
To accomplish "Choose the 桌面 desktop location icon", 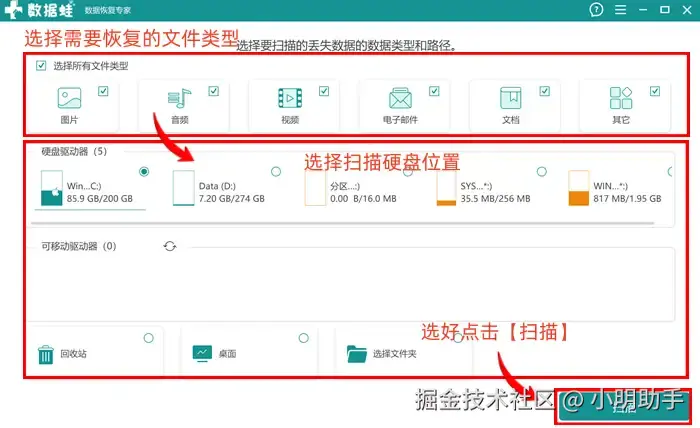I will pos(202,353).
